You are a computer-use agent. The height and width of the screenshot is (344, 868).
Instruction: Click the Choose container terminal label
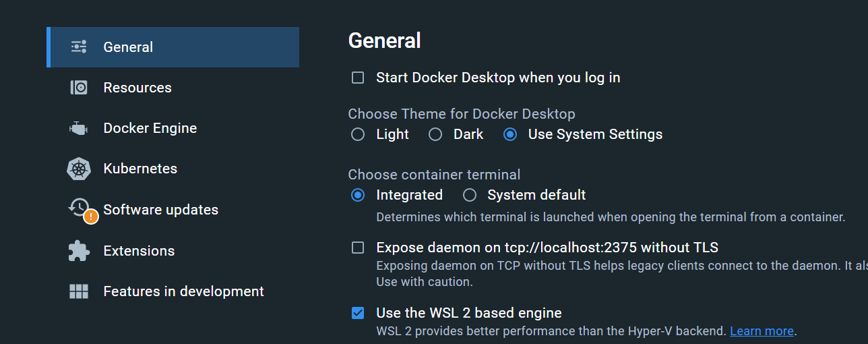pyautogui.click(x=434, y=175)
